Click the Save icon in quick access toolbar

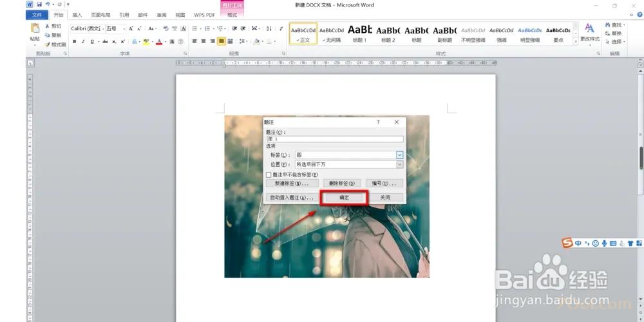39,5
